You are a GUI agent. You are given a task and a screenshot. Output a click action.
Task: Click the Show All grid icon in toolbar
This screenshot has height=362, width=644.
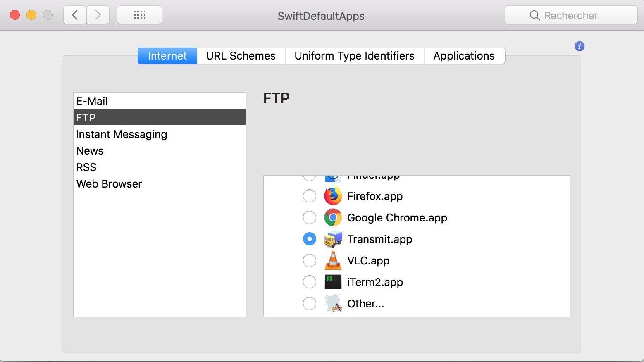[x=139, y=14]
